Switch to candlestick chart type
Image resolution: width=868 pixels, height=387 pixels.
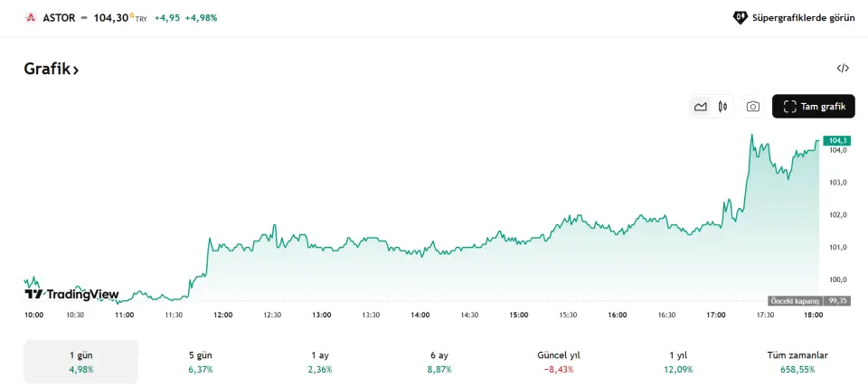(x=722, y=107)
